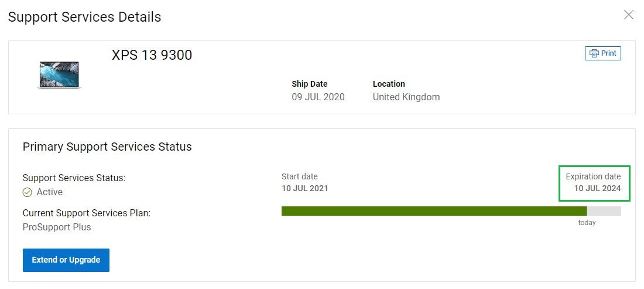This screenshot has height=289, width=644.
Task: Click the green Active checkmark icon
Action: (x=27, y=192)
